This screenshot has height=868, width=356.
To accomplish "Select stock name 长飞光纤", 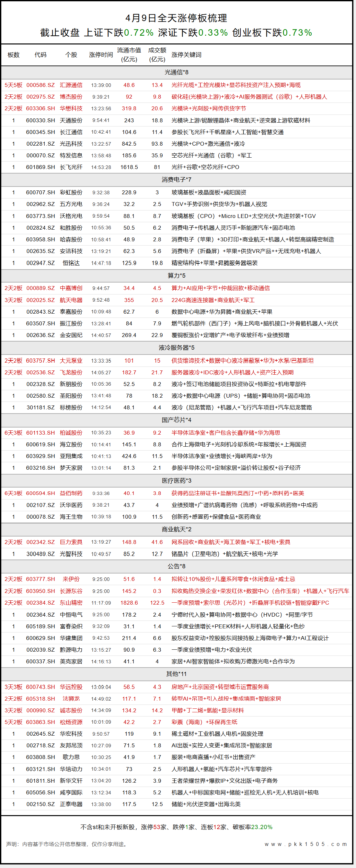I will point(71,167).
